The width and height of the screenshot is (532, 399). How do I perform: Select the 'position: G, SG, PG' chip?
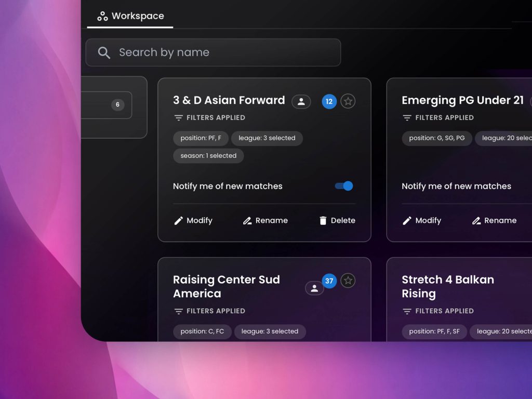436,138
